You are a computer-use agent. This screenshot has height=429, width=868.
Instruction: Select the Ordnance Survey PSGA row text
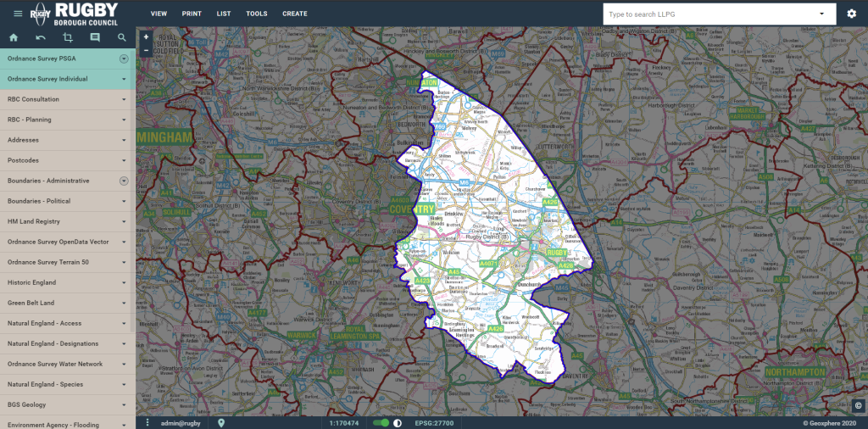42,58
